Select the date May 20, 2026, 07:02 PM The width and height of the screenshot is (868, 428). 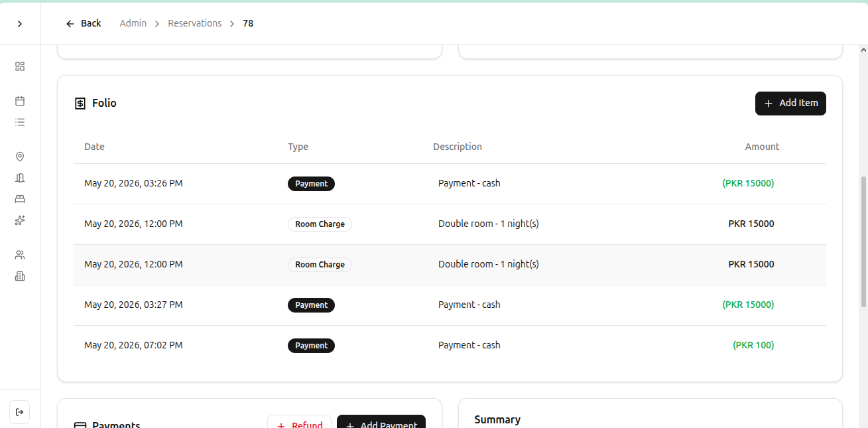133,345
